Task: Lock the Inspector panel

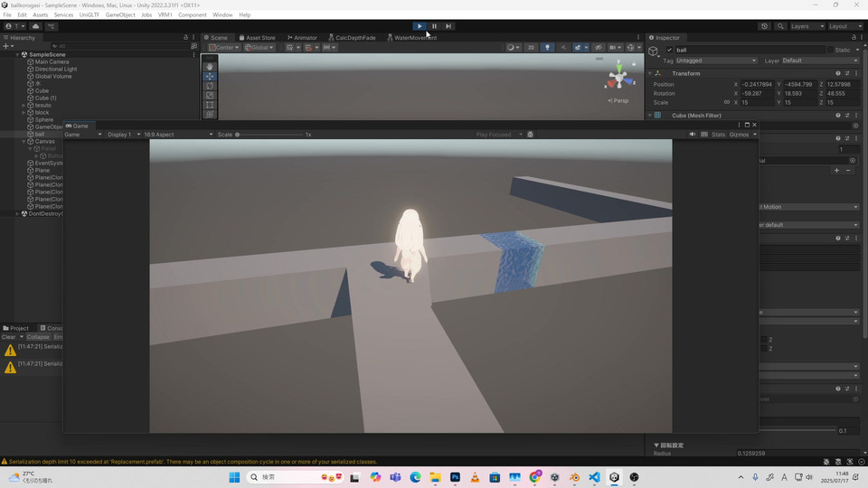Action: 854,38
